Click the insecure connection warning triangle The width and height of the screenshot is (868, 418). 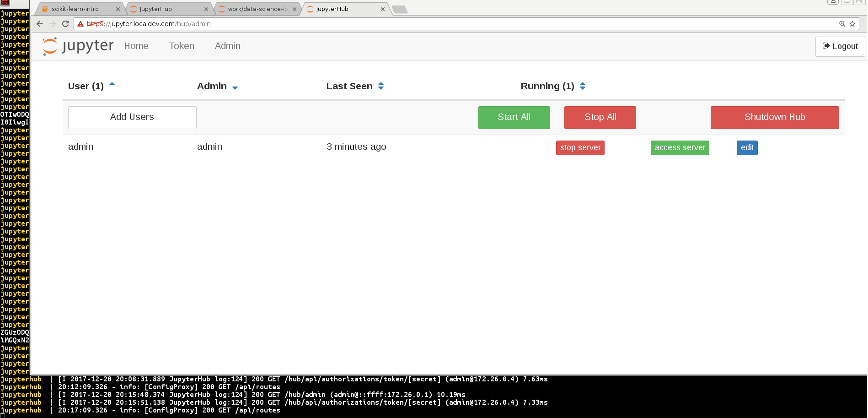click(80, 24)
